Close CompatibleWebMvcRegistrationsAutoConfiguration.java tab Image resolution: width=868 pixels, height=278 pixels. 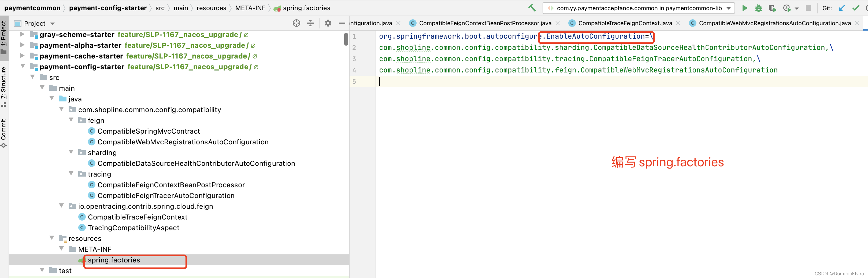coord(858,23)
